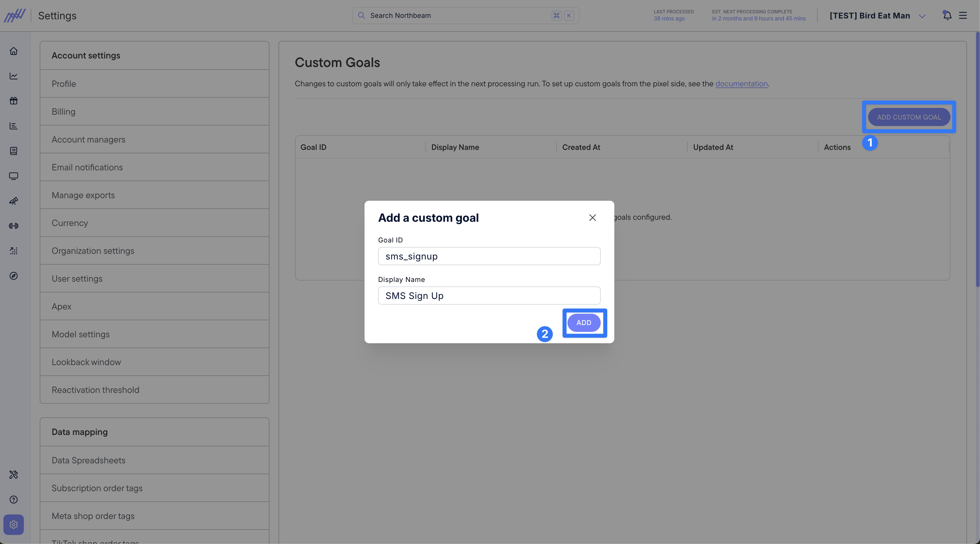Click the Display Name text field
This screenshot has width=980, height=544.
coord(489,296)
